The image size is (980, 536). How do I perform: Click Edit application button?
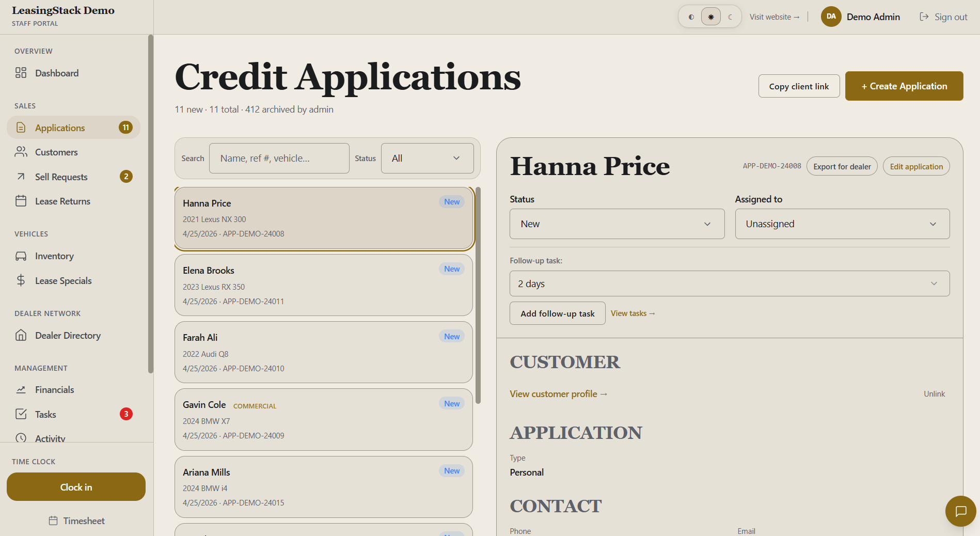click(916, 166)
